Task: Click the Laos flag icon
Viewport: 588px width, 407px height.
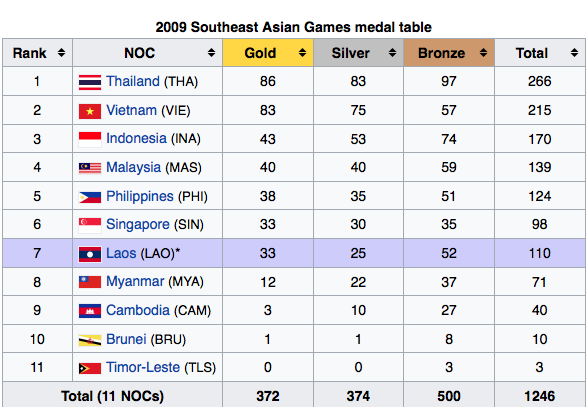Action: point(90,254)
